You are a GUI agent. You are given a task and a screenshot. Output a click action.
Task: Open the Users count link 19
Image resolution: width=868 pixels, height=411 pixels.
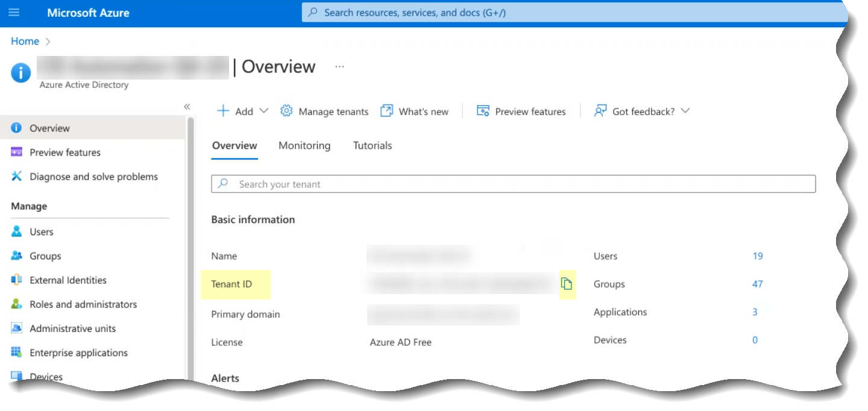click(x=758, y=256)
